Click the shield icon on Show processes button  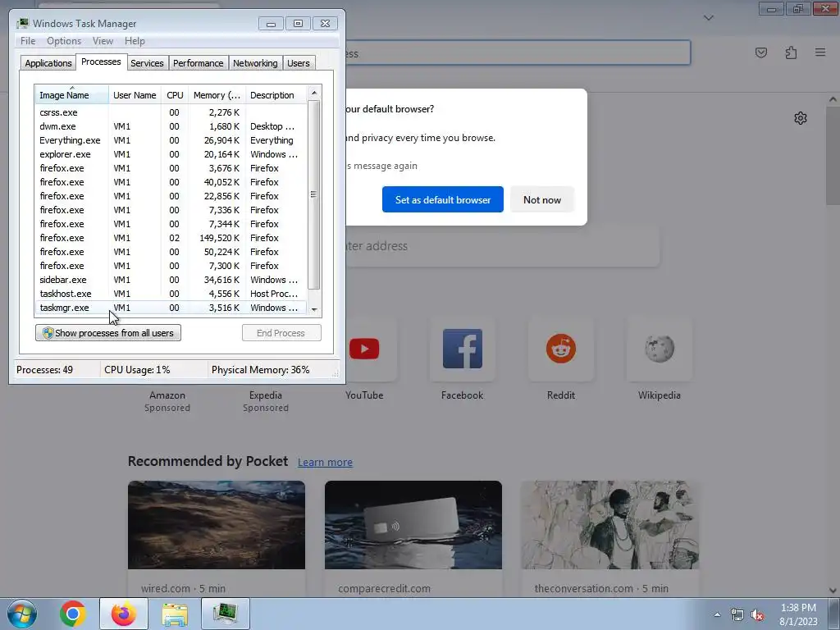pyautogui.click(x=48, y=333)
